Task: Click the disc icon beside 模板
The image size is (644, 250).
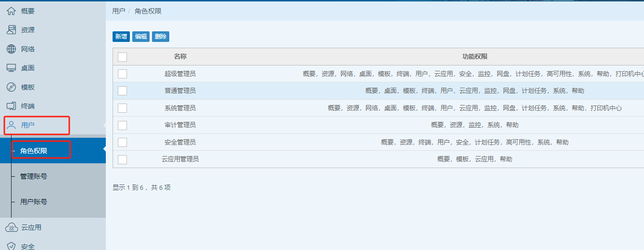Action: pos(11,87)
